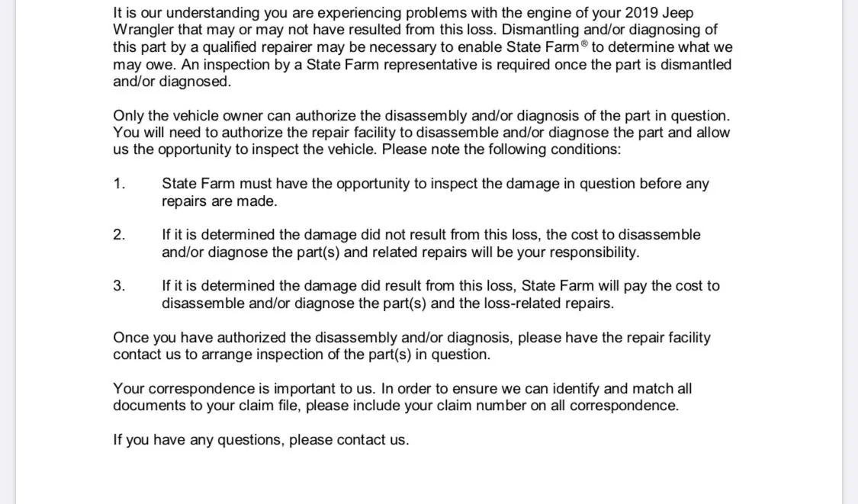
Task: Click the word 'Wrangler' starting the second line
Action: tap(143, 30)
